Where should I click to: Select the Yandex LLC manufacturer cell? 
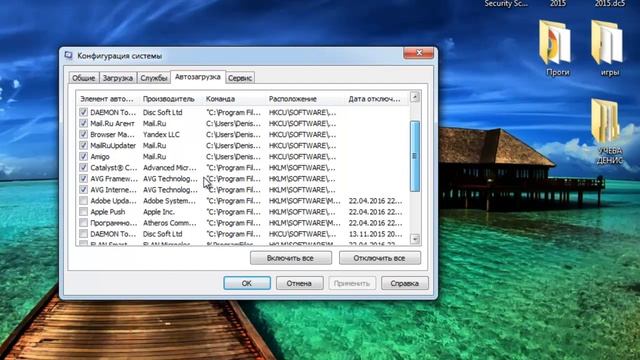pyautogui.click(x=161, y=134)
